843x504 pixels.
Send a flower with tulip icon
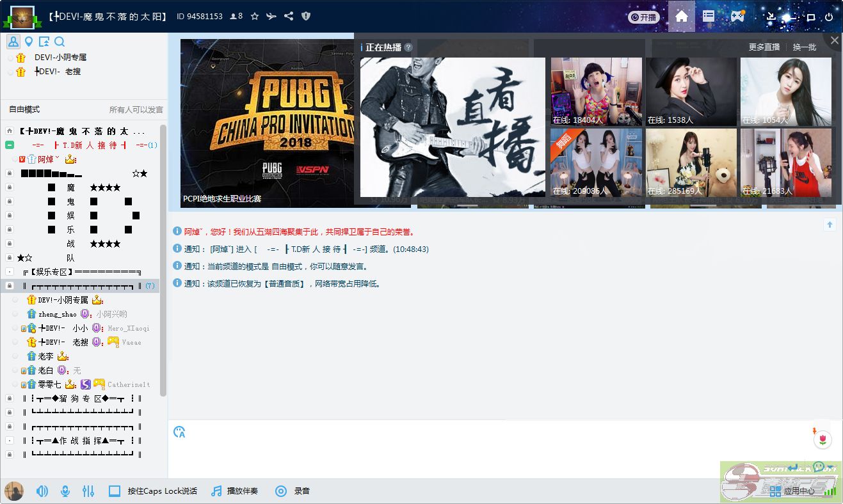(823, 439)
